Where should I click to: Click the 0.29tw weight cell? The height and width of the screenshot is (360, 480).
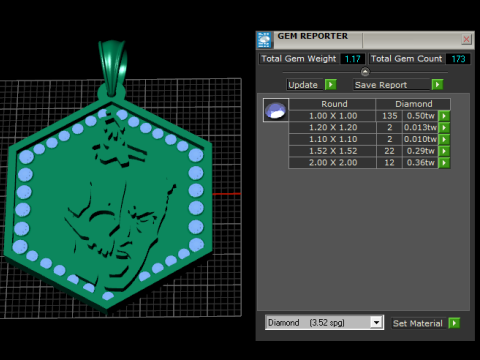coord(420,151)
